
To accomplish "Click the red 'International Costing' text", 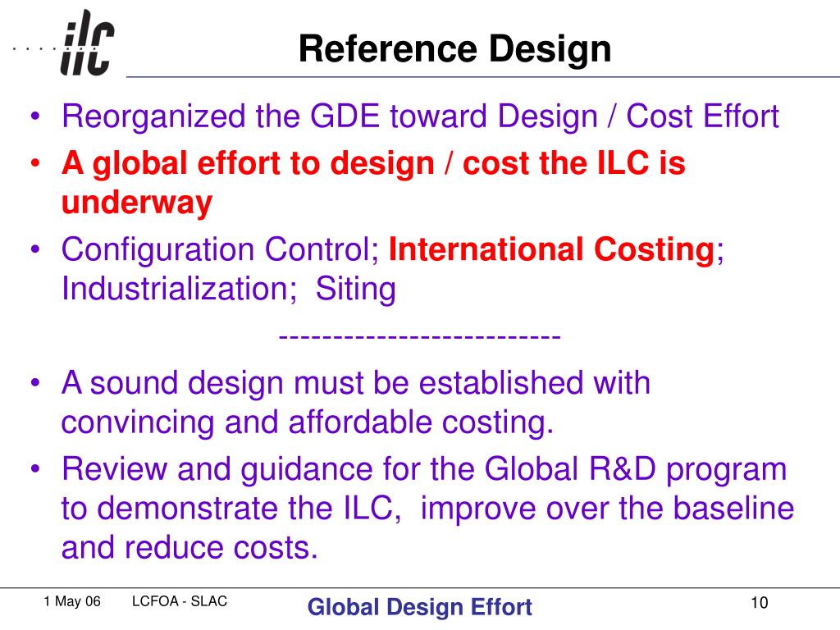I will tap(552, 250).
